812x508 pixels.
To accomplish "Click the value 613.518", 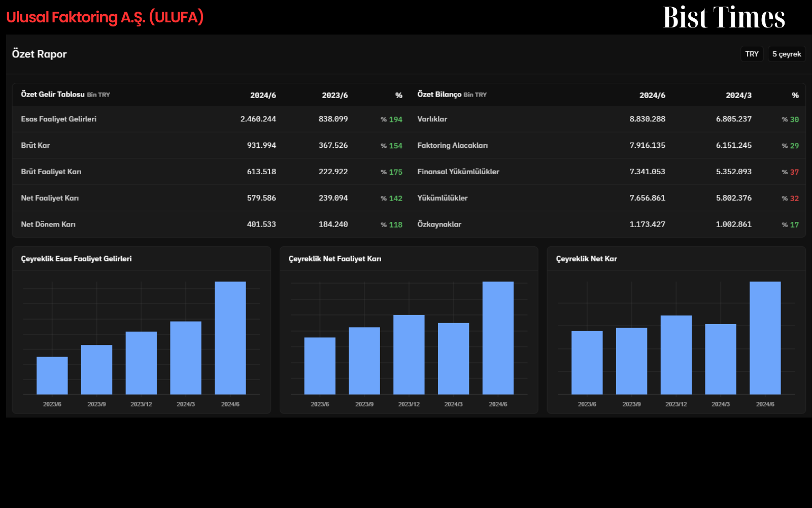I will (x=261, y=172).
